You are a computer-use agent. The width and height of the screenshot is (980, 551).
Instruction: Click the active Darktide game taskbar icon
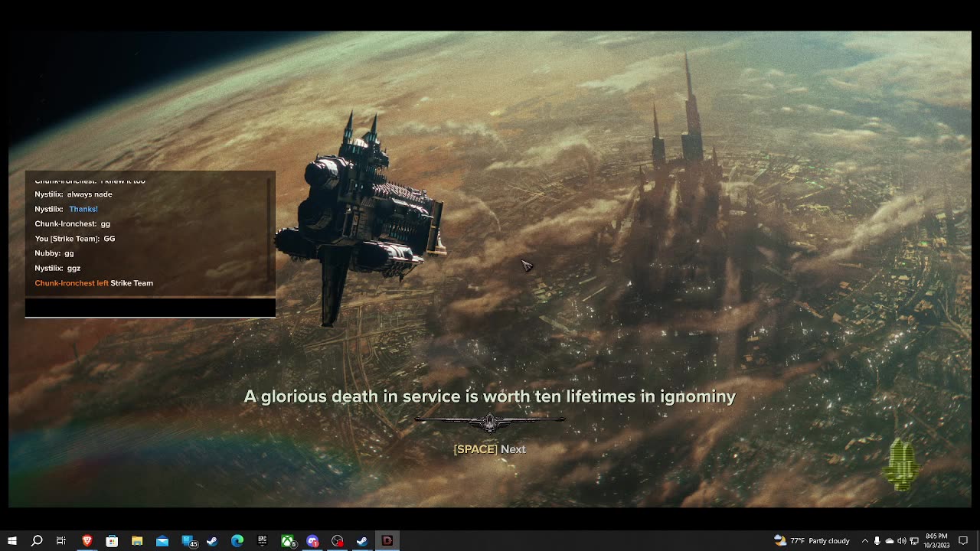387,541
